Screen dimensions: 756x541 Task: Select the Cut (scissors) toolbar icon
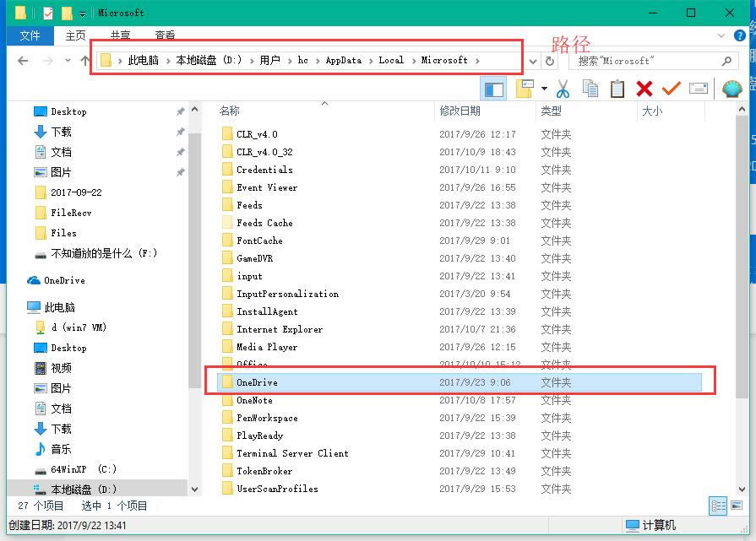(563, 88)
